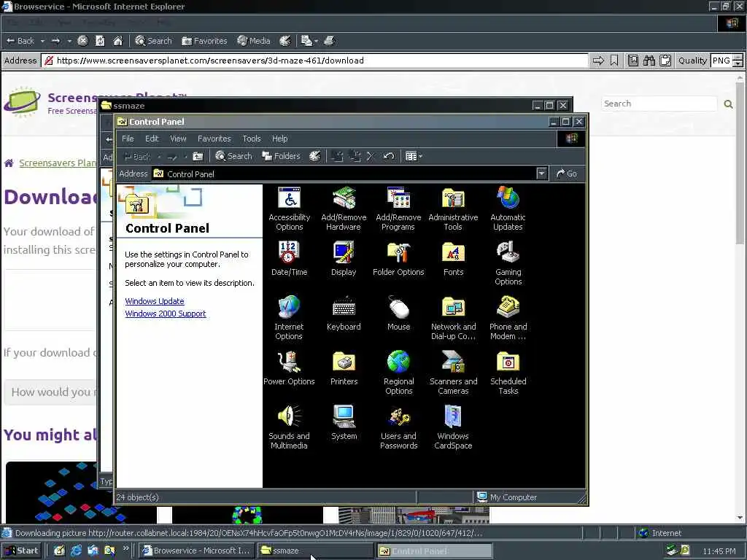Open Scanners and Cameras applet
Screen dimensions: 747x560
453,373
